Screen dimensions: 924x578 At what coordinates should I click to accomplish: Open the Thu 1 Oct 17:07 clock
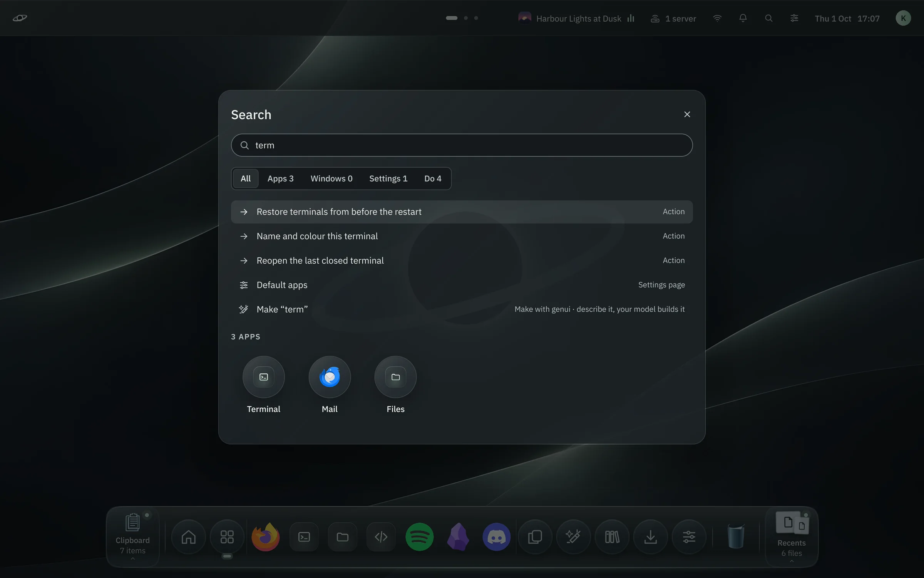tap(847, 18)
